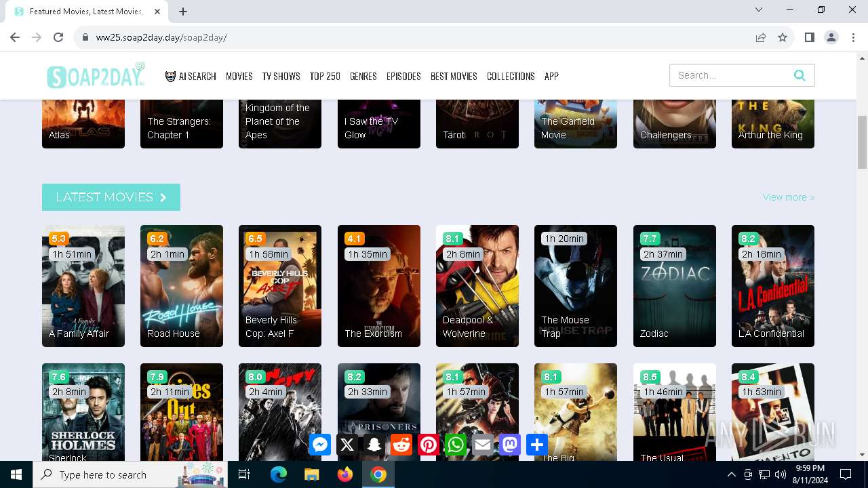Share via WhatsApp icon
868x488 pixels.
456,445
